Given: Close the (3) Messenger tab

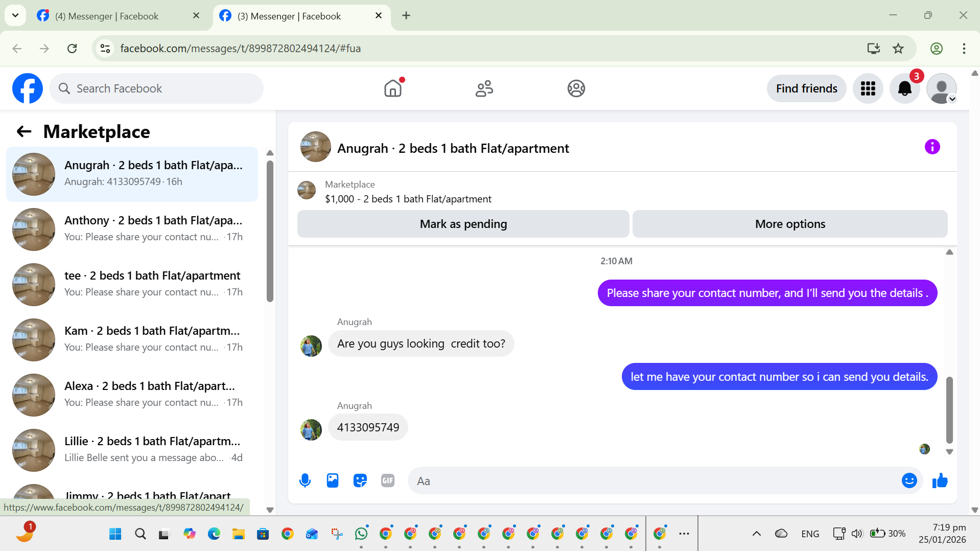Looking at the screenshot, I should coord(379,16).
